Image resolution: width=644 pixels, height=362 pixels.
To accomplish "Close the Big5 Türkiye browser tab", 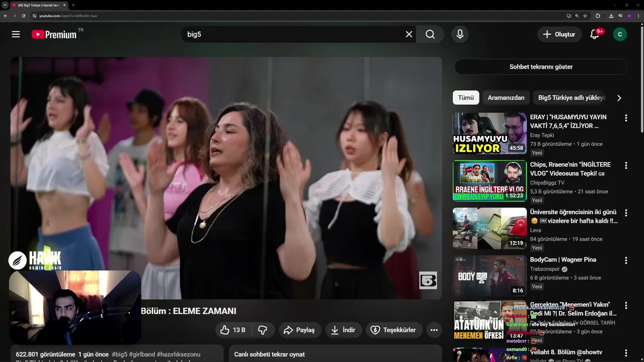I will click(x=64, y=5).
